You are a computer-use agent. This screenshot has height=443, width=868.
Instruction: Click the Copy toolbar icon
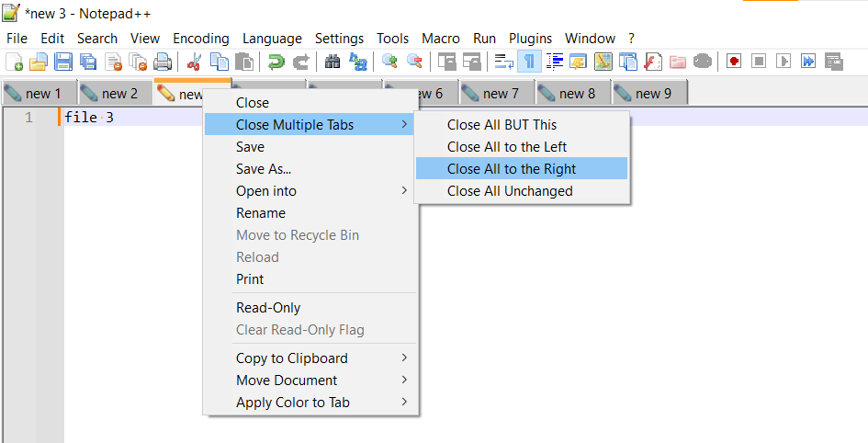pyautogui.click(x=220, y=62)
